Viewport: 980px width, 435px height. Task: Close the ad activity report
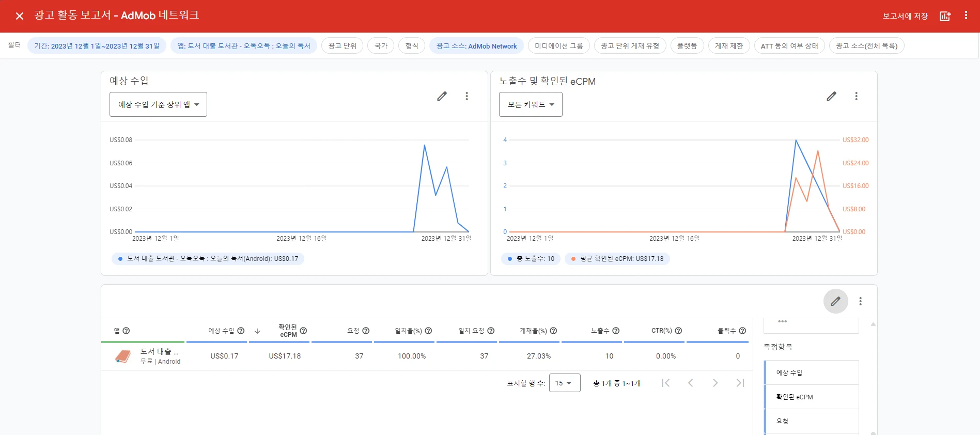20,16
